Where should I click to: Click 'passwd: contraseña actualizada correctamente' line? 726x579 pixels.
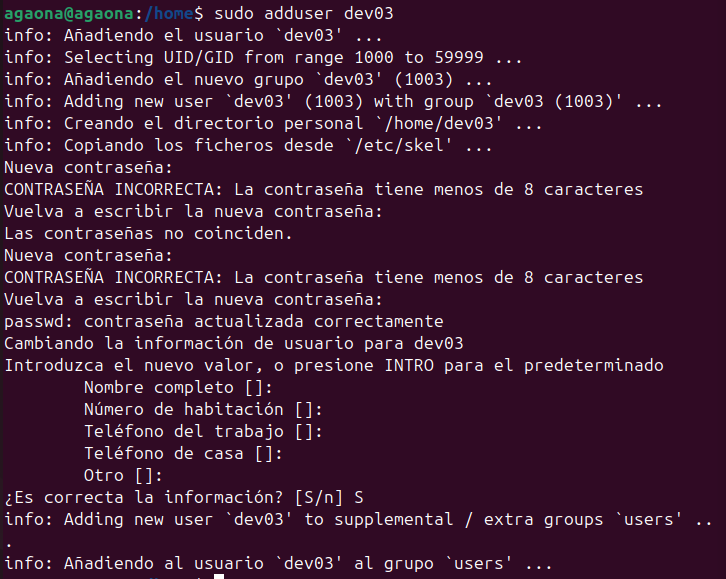click(223, 321)
